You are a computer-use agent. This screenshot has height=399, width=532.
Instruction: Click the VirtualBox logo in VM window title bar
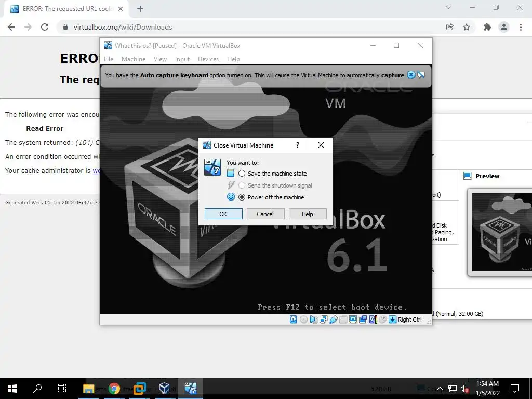[x=108, y=45]
